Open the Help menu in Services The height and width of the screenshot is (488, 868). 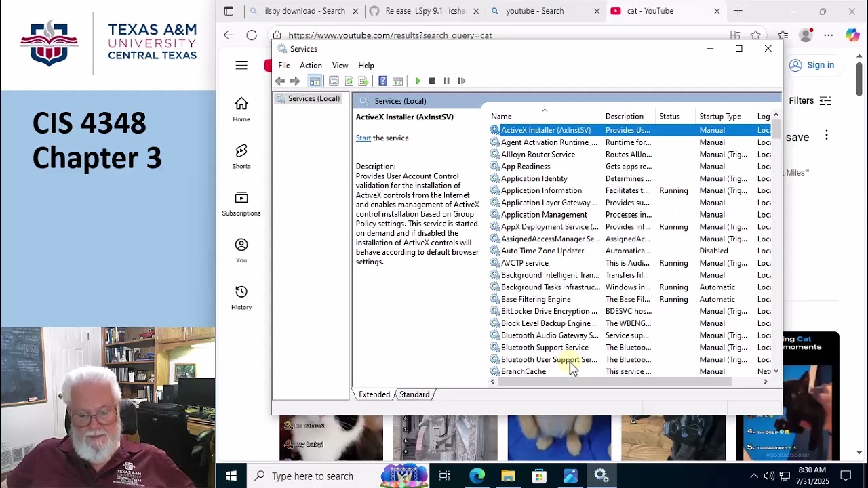coord(366,66)
